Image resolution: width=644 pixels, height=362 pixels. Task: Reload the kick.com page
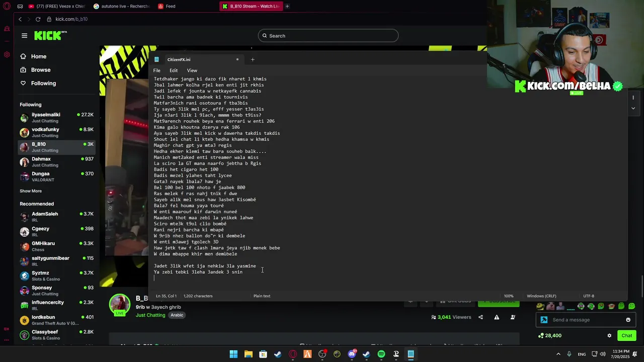(38, 19)
